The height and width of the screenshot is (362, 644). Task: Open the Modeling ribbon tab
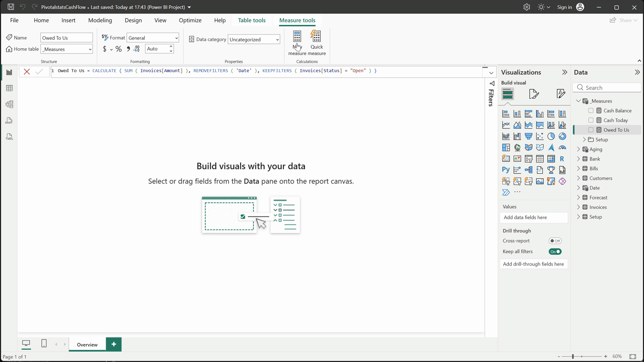(x=100, y=20)
